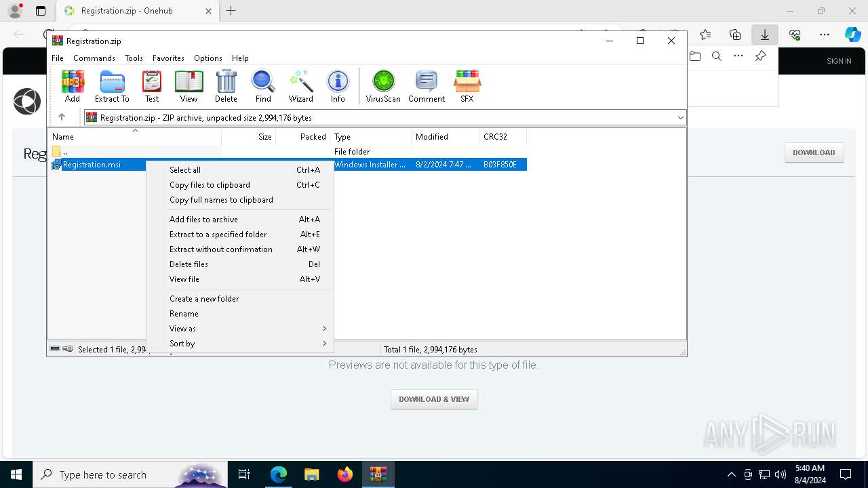This screenshot has height=488, width=868.
Task: Open the File menu
Action: click(58, 58)
